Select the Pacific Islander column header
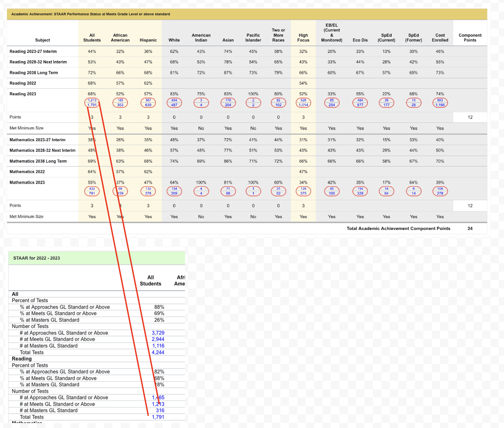The height and width of the screenshot is (428, 504). [x=253, y=38]
